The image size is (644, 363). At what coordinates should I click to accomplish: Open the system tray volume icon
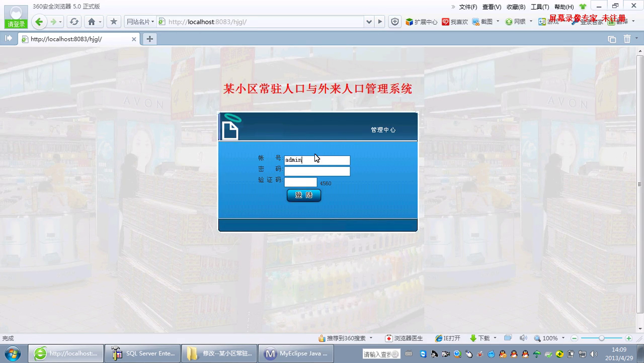[594, 354]
